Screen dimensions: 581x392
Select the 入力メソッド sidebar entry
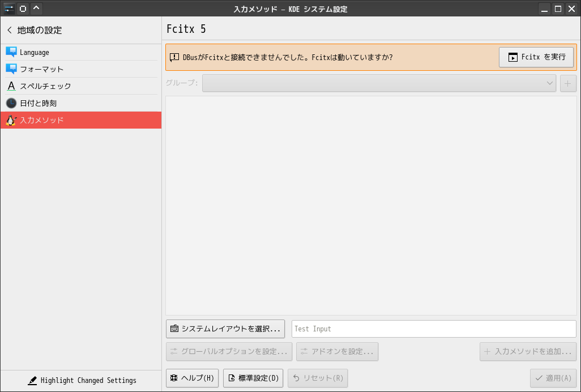(81, 120)
